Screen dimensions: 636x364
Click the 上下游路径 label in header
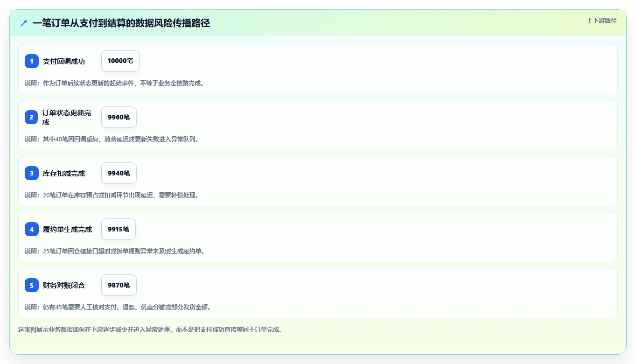601,21
